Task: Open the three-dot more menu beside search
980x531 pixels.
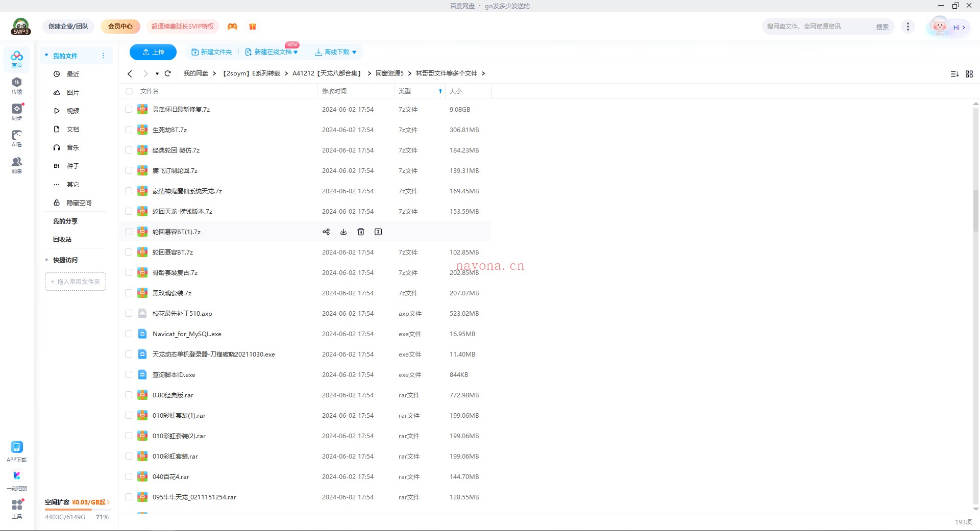Action: point(908,27)
